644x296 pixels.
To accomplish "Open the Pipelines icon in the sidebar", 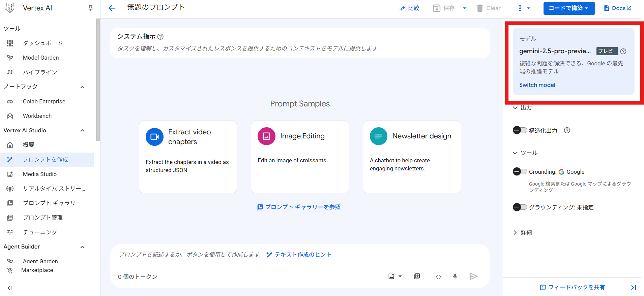I will click(10, 72).
